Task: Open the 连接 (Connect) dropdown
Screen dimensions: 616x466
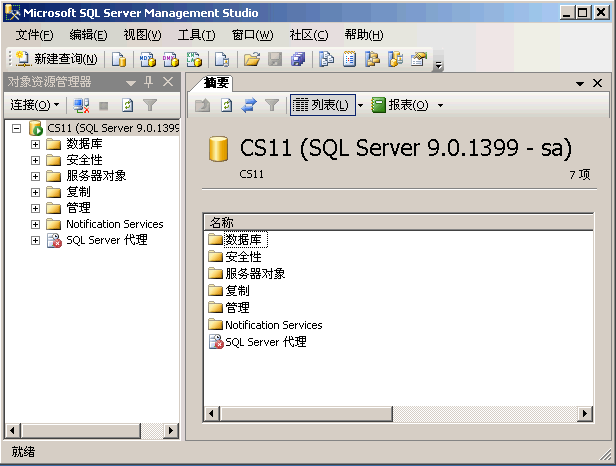Action: click(35, 105)
